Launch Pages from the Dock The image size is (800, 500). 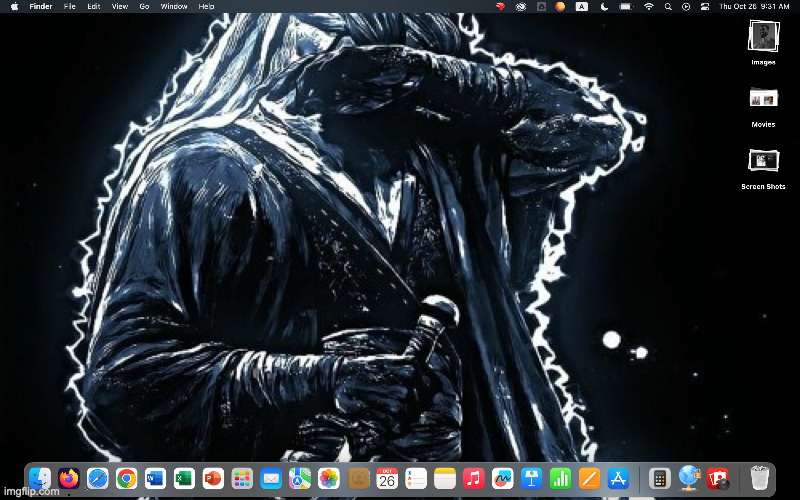click(589, 479)
